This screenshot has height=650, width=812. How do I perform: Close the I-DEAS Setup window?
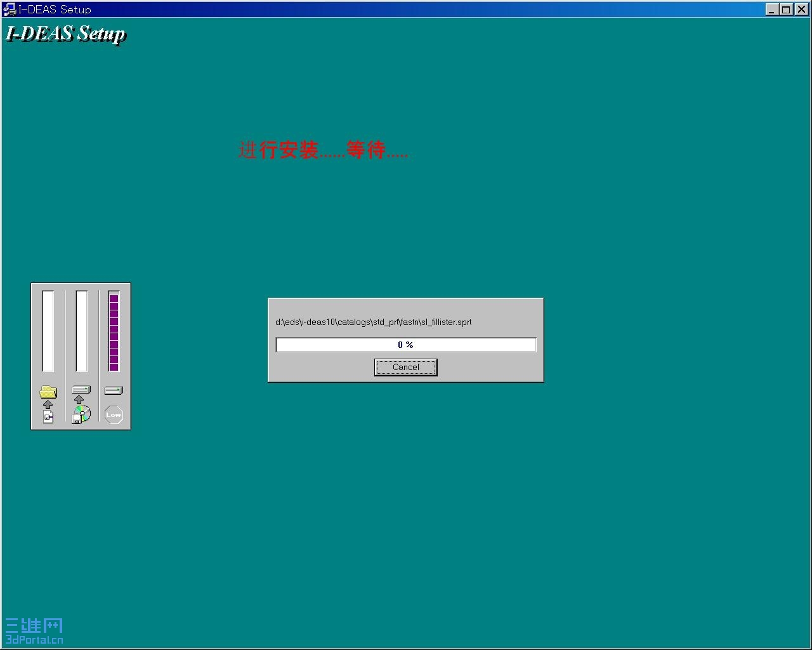click(x=801, y=10)
